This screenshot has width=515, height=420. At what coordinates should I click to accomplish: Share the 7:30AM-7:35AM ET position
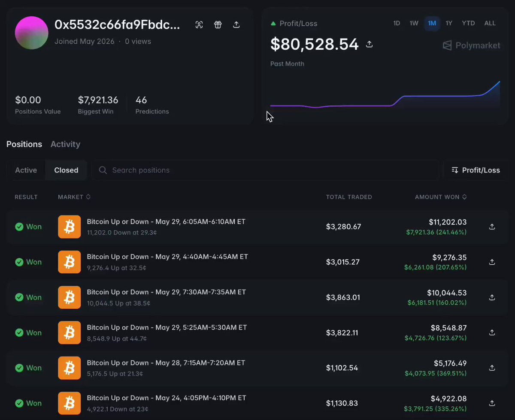tap(492, 297)
